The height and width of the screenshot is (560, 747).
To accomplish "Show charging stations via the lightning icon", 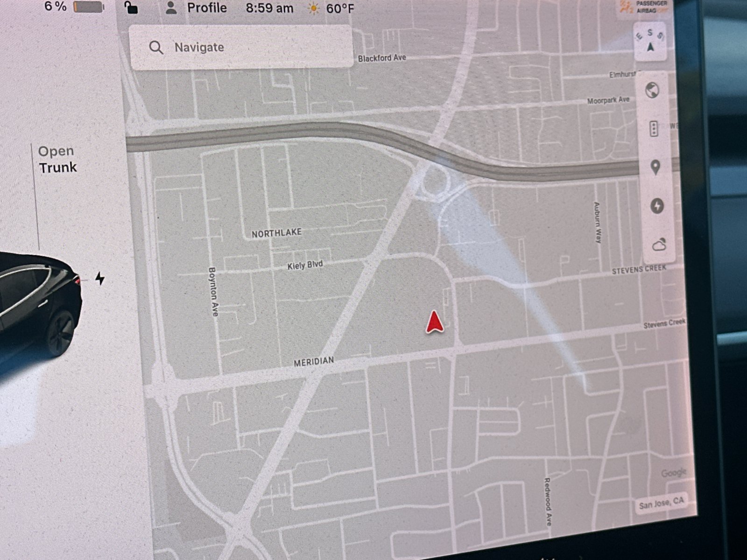I will [x=657, y=206].
